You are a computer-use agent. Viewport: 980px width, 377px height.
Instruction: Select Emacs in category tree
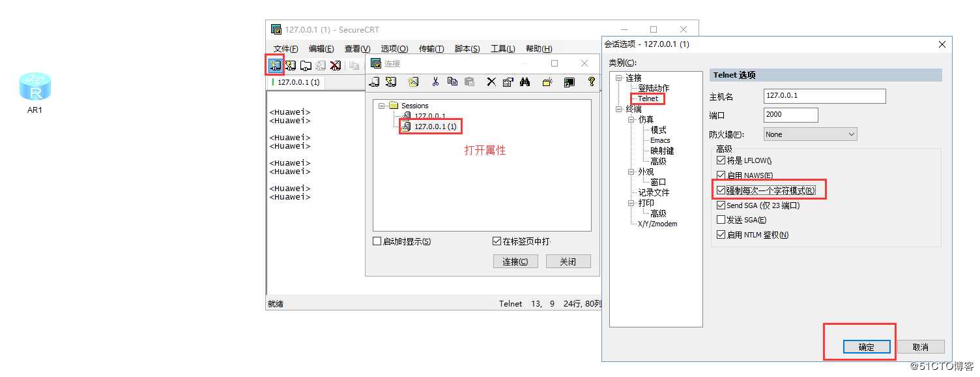click(x=660, y=140)
